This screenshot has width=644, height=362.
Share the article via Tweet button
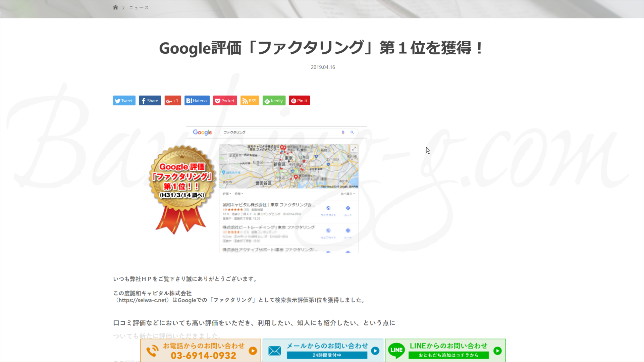tap(124, 101)
